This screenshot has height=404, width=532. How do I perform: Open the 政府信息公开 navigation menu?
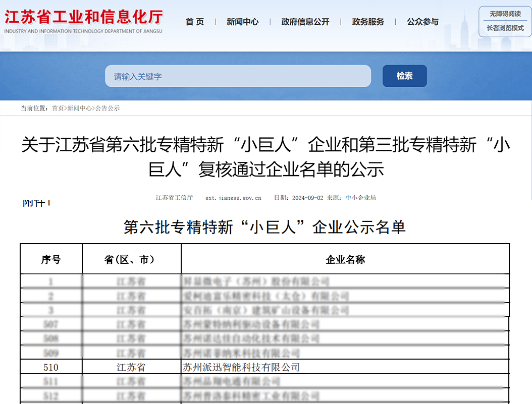coord(305,22)
